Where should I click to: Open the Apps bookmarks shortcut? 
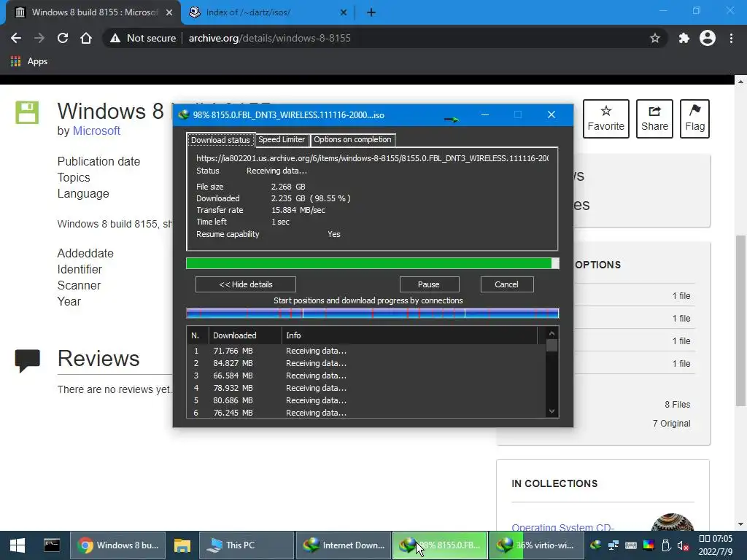click(x=29, y=61)
